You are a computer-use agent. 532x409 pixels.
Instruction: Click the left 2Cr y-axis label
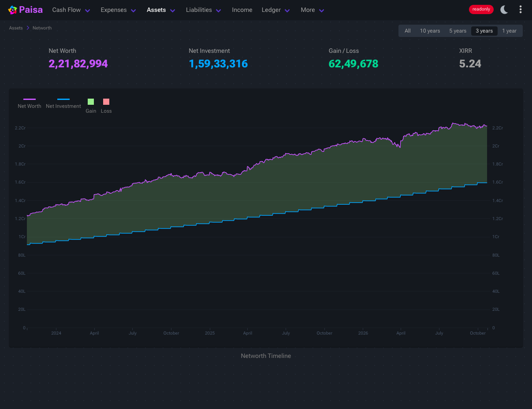22,146
